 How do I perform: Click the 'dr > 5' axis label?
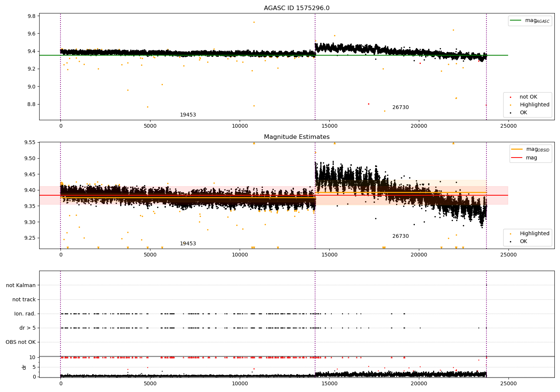(x=28, y=328)
